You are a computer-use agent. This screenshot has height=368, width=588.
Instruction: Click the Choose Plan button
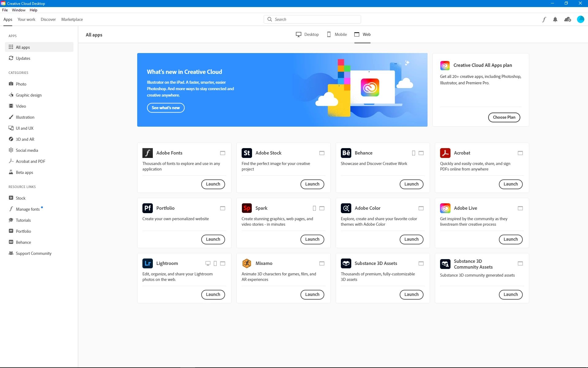pyautogui.click(x=504, y=117)
